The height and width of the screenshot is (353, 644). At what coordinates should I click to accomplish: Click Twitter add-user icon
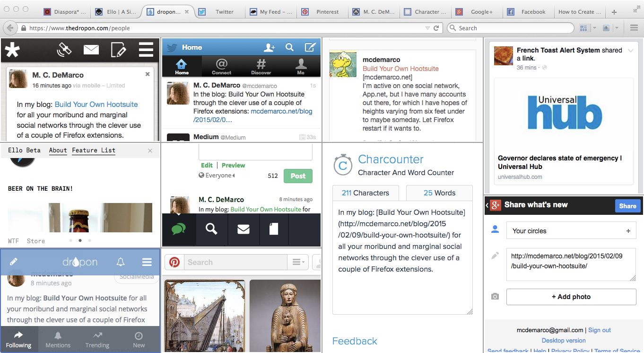[x=270, y=47]
